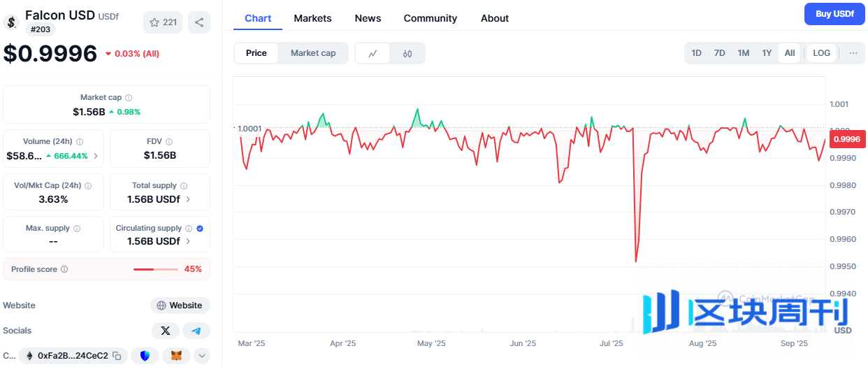Open the About tab
Viewport: 868px width, 367px height.
495,18
